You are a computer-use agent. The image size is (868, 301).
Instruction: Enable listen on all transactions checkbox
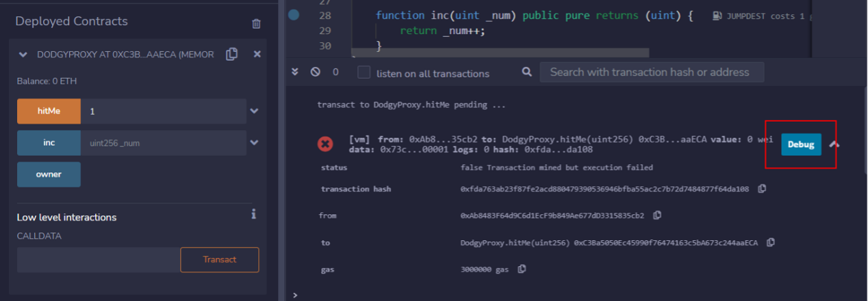click(x=364, y=73)
